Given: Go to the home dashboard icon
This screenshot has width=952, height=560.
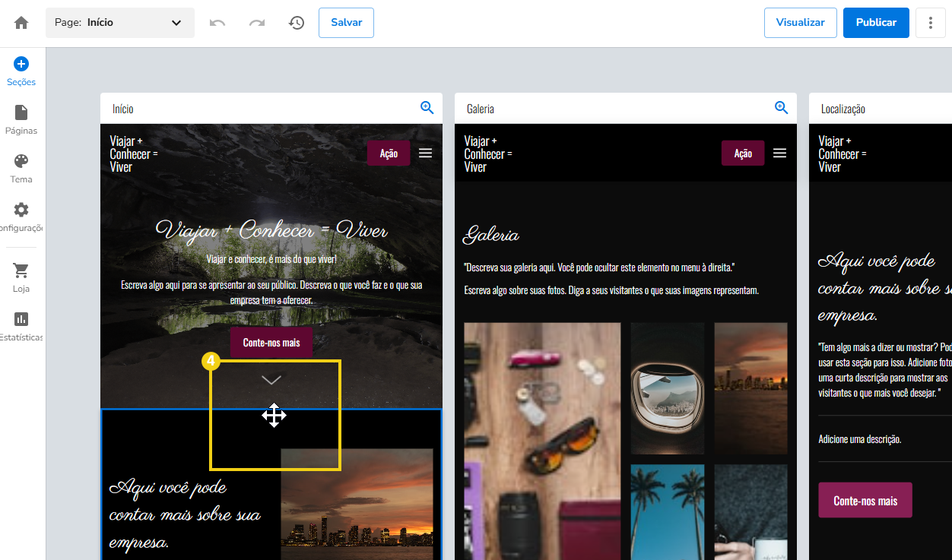Looking at the screenshot, I should pyautogui.click(x=21, y=23).
